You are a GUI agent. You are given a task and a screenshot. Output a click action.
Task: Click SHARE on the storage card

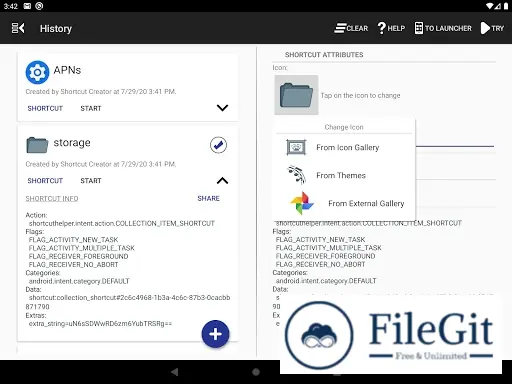point(208,198)
